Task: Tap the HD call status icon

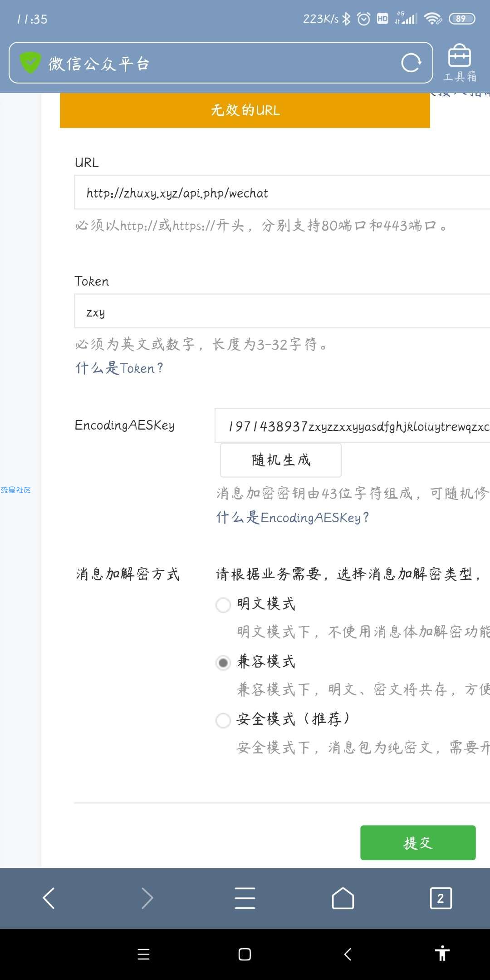Action: [382, 19]
